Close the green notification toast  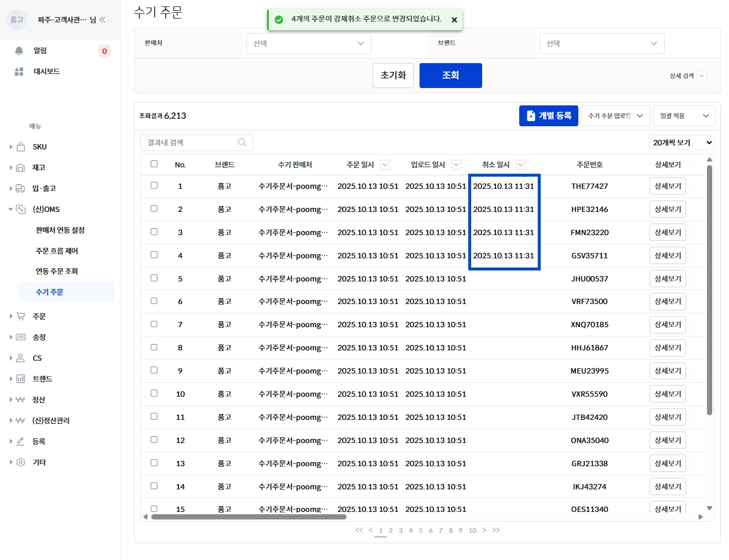(454, 20)
